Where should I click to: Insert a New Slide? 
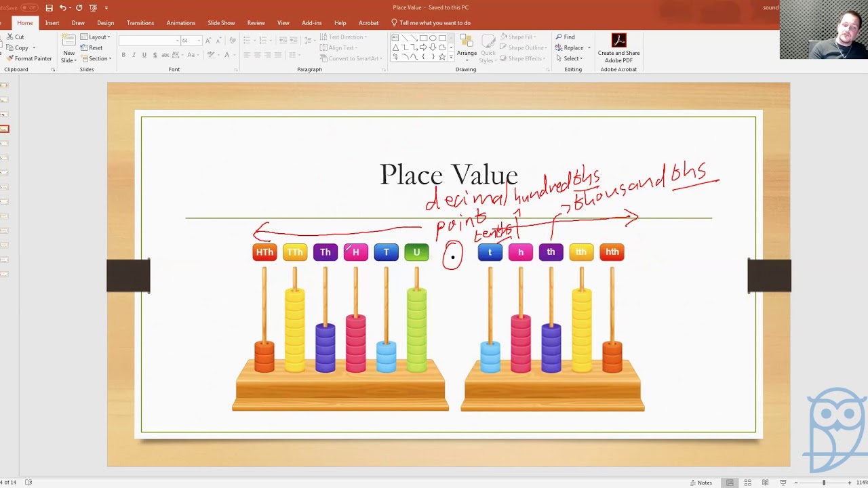pyautogui.click(x=68, y=47)
